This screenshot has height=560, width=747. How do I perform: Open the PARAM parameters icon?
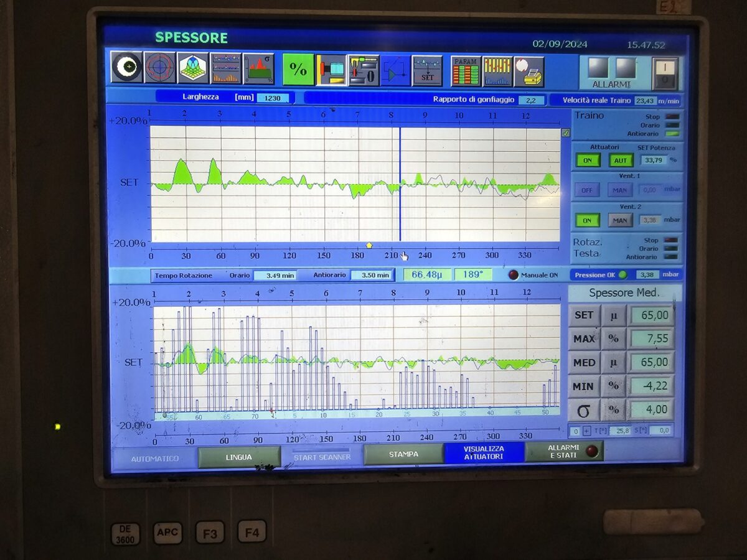(x=466, y=72)
